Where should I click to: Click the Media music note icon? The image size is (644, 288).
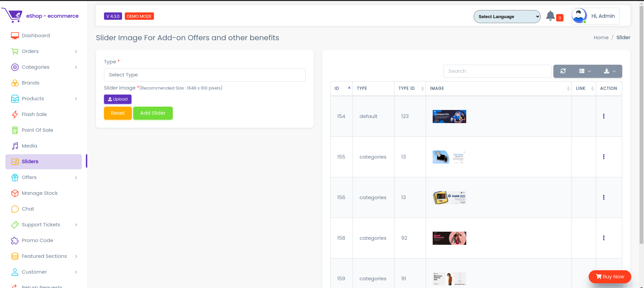coord(15,146)
